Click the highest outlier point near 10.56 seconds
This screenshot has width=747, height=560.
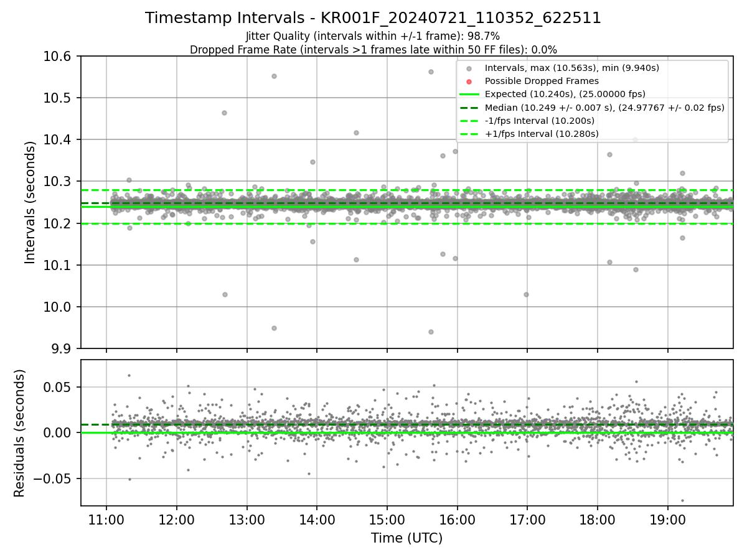431,72
